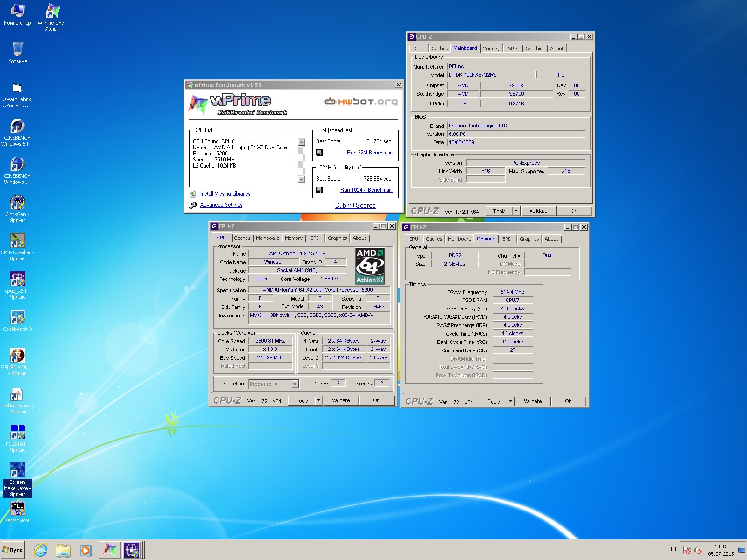Screen dimensions: 747x560
Task: Expand Tools dropdown arrow in CPU tab window
Action: 318,400
